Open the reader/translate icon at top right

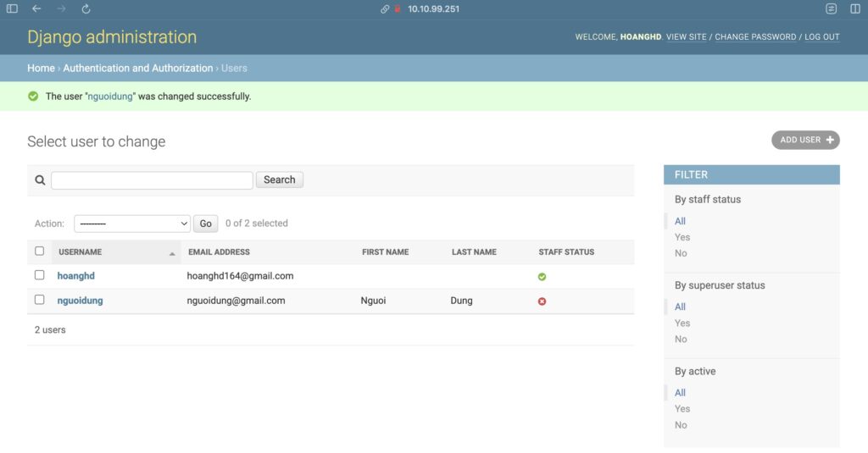click(x=831, y=8)
